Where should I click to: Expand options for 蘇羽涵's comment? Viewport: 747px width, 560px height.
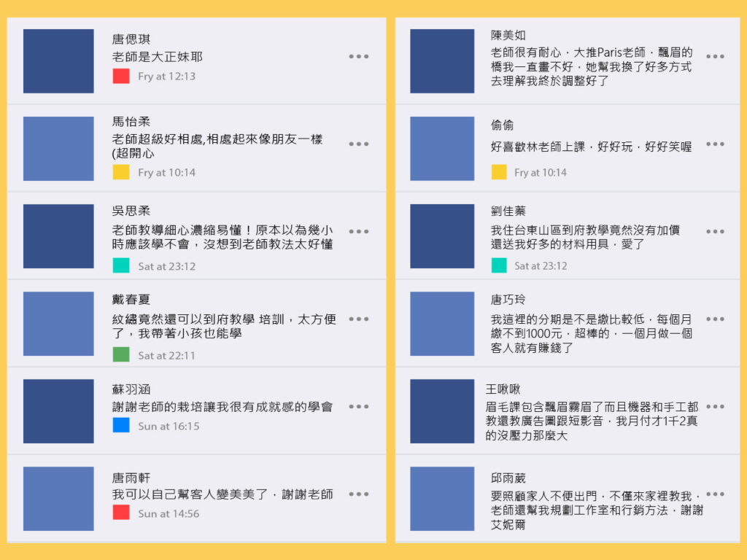pyautogui.click(x=358, y=407)
